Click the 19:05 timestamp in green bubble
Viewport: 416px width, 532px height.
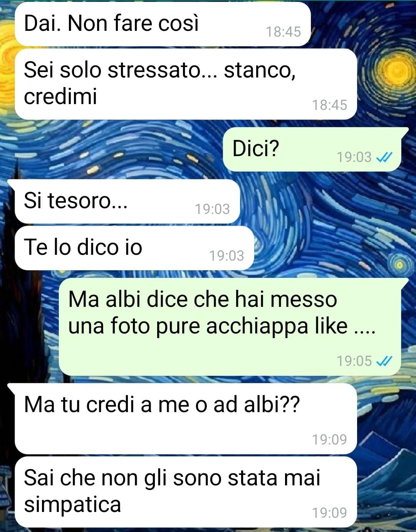coord(354,361)
